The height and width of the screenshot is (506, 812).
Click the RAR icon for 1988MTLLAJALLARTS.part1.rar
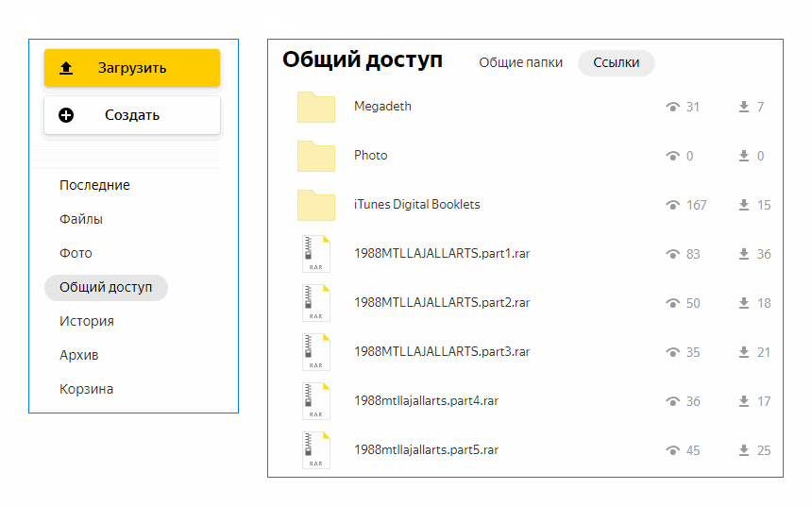(x=316, y=254)
